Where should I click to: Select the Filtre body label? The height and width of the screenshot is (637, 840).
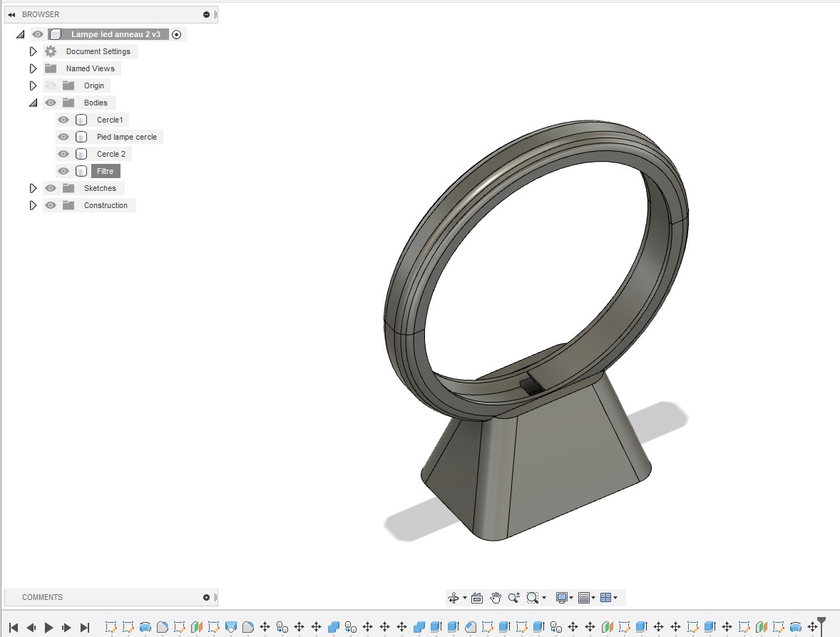tap(105, 171)
